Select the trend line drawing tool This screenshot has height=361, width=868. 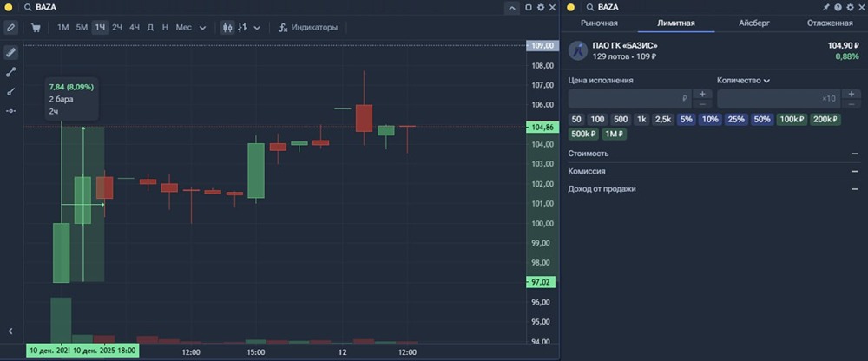(x=11, y=72)
